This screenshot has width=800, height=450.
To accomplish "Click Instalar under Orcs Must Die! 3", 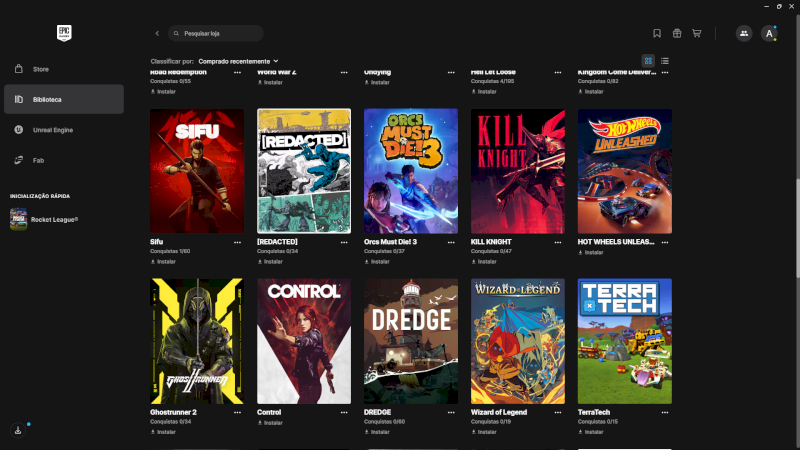I will (377, 262).
